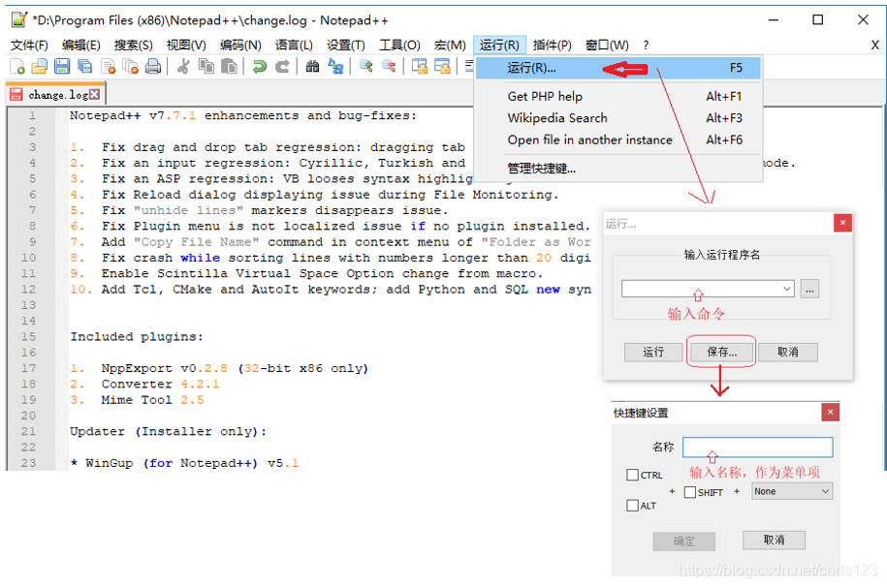Viewport: 887px width, 588px height.
Task: Click the red save-state icon on change.log tab
Action: pos(16,94)
